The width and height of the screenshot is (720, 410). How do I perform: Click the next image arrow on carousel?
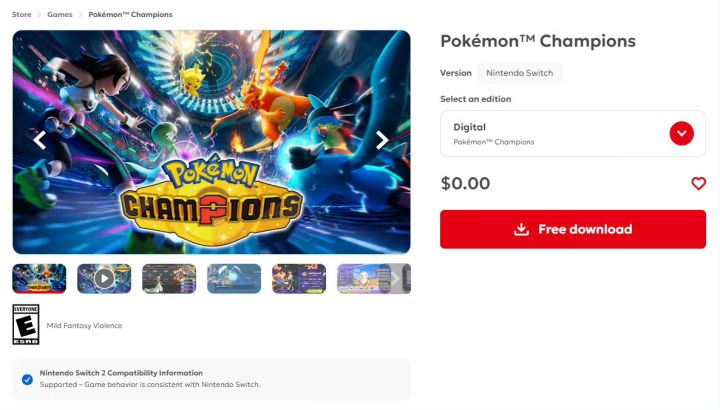pyautogui.click(x=382, y=141)
